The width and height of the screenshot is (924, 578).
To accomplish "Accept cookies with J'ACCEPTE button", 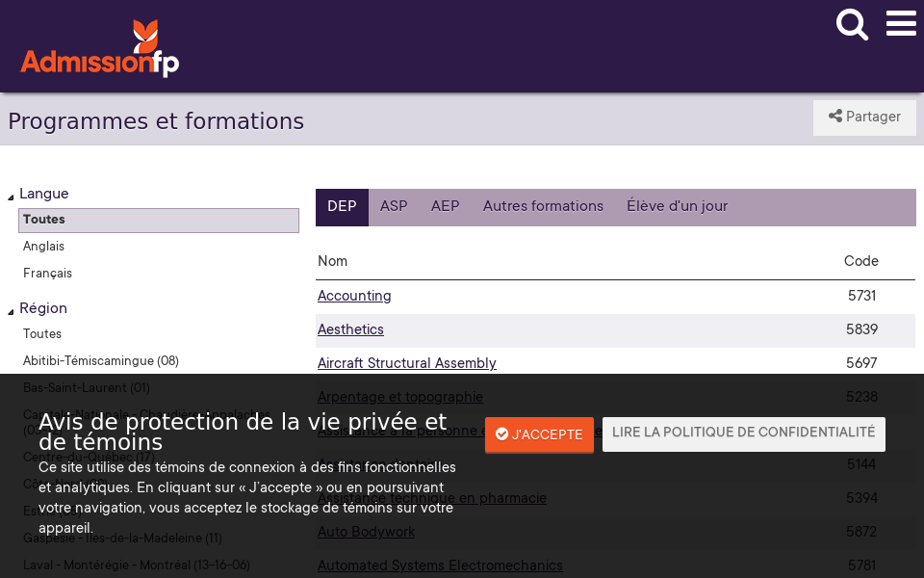I will click(539, 435).
